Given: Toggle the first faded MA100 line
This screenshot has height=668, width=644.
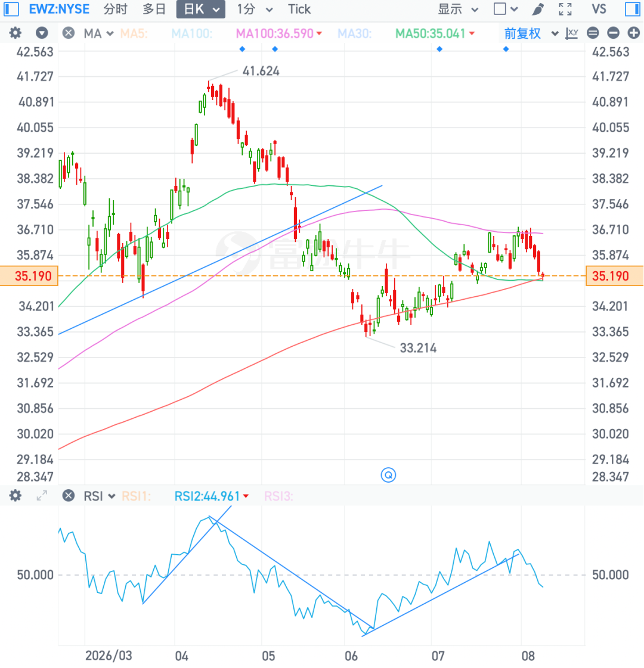Looking at the screenshot, I should point(192,33).
